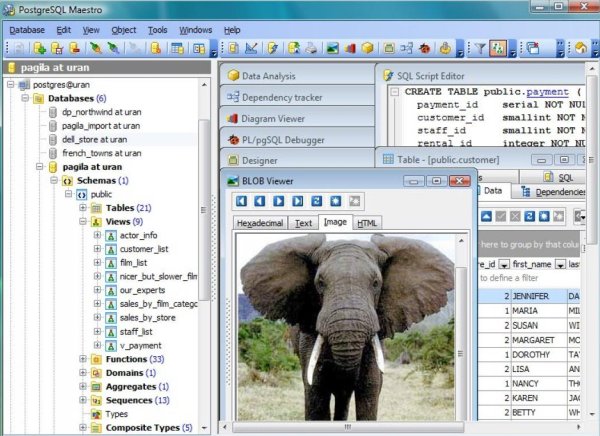The width and height of the screenshot is (600, 436).
Task: Click the Last record button in BLOB Viewer
Action: point(298,201)
